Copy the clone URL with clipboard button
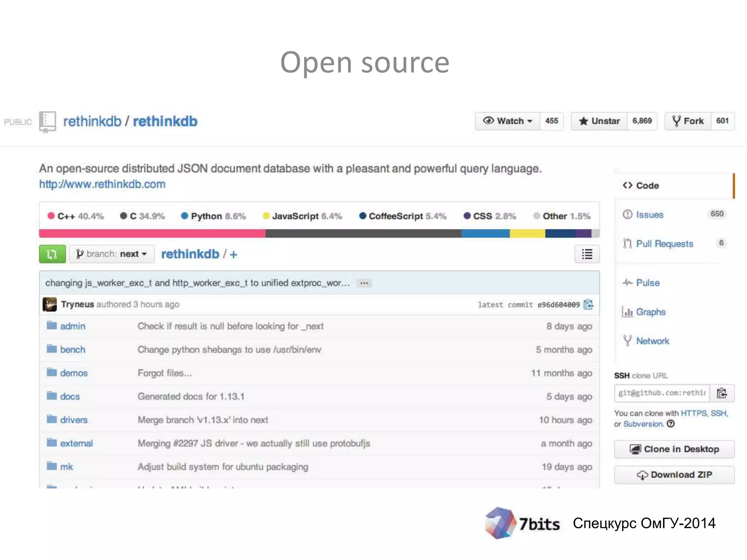Viewport: 747px width, 560px height. tap(722, 393)
